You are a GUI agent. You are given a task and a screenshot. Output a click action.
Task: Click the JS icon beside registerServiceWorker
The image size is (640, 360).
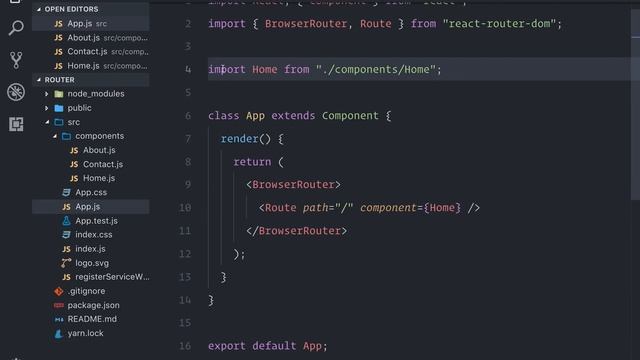coord(66,277)
